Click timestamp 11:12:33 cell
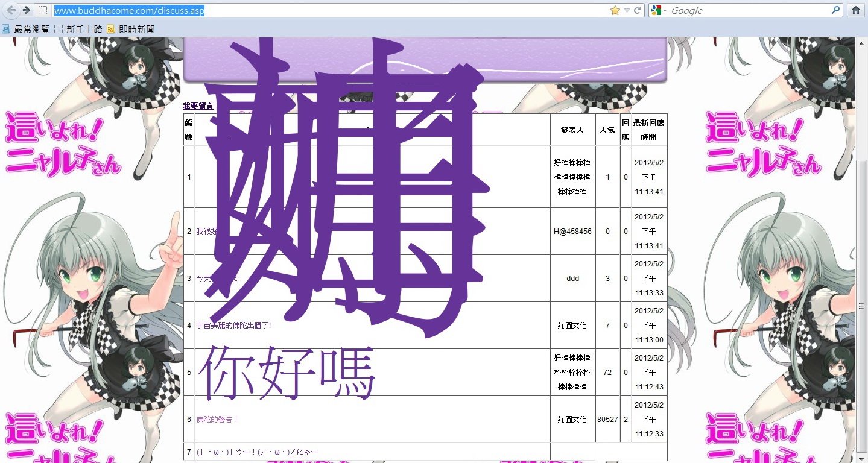Screen dimensions: 868x463 click(x=649, y=420)
